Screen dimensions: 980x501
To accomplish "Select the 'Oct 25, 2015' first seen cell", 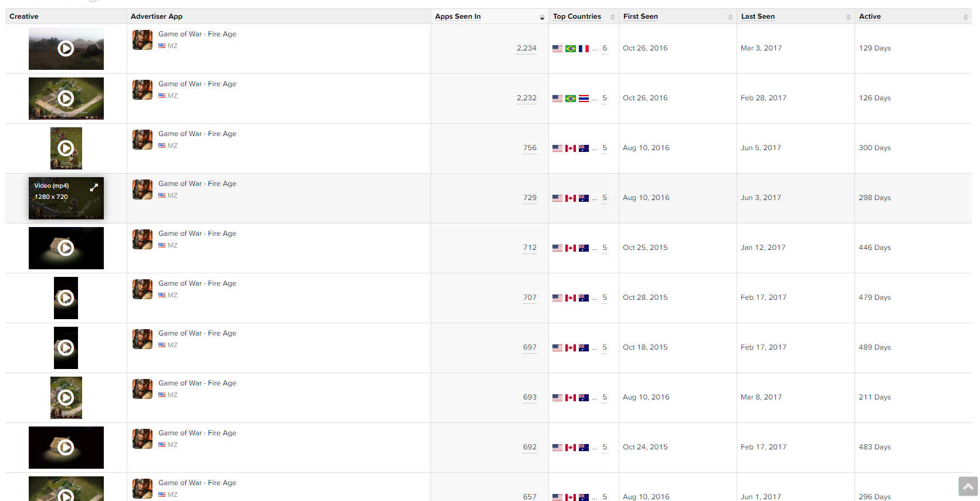I will coord(645,248).
